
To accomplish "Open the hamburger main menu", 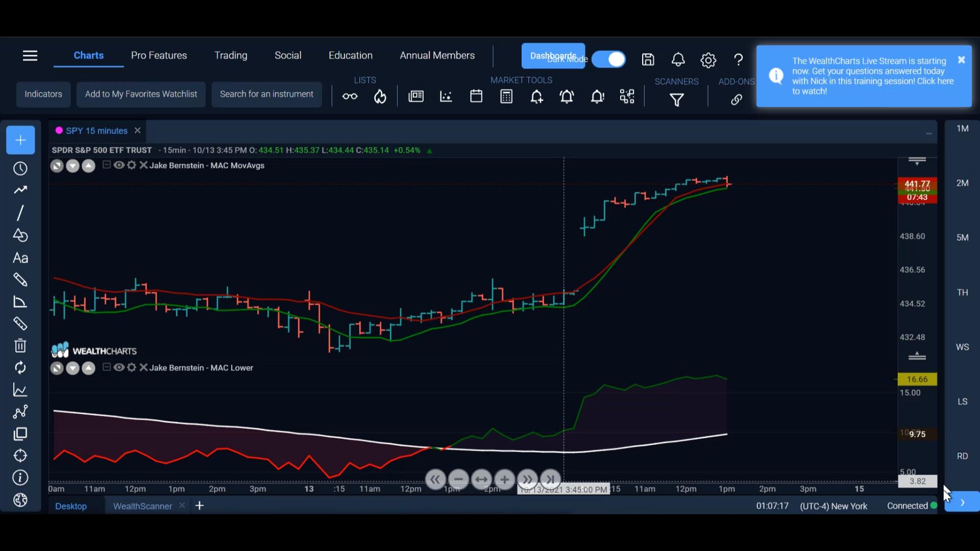I will [30, 56].
